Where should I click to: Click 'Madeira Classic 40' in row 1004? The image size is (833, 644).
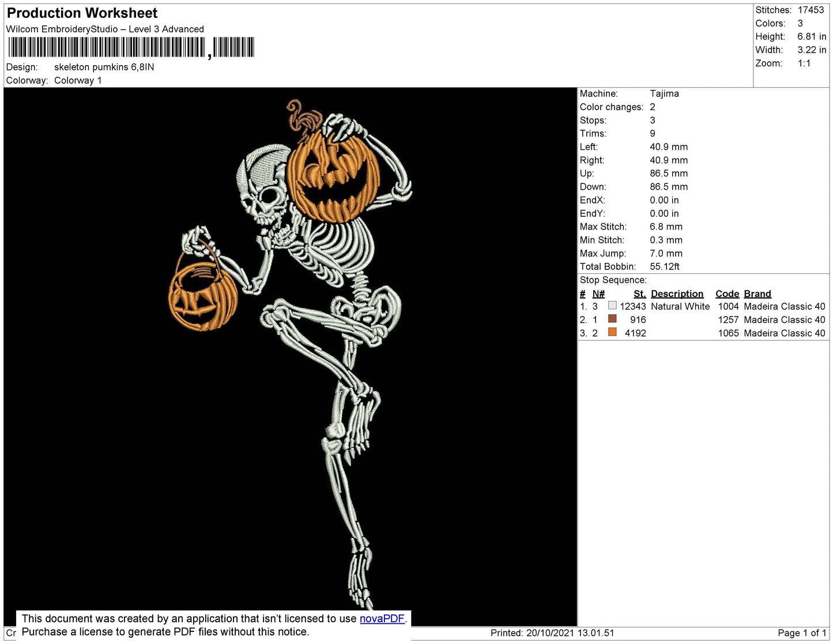tap(785, 306)
